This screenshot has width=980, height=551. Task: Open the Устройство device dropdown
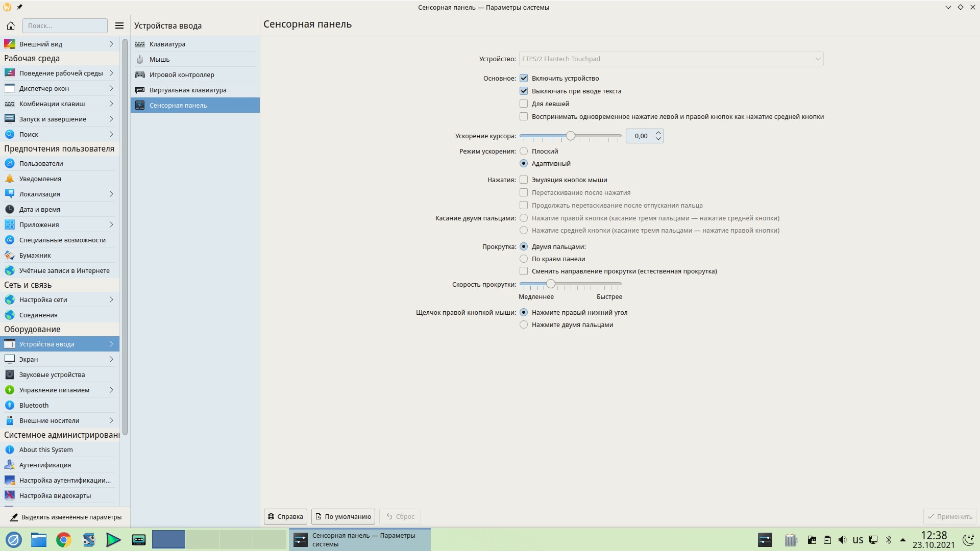(671, 59)
